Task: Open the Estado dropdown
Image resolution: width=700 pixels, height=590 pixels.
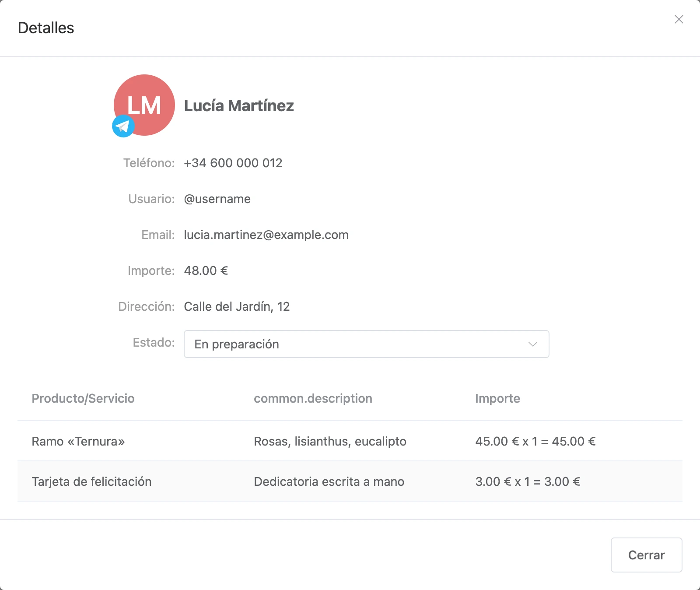Action: [366, 344]
